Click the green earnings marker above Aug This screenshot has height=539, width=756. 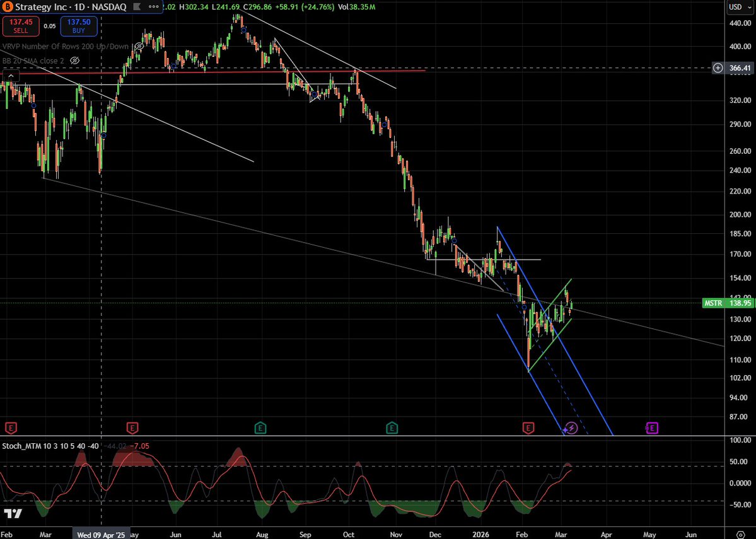pos(260,427)
